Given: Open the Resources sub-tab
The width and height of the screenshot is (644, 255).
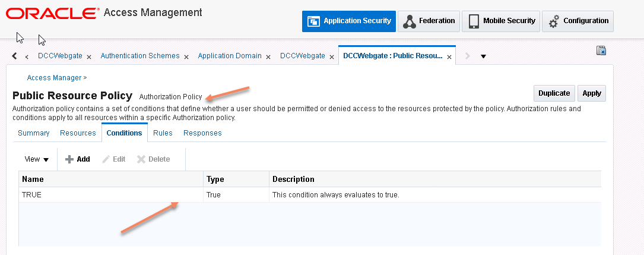Looking at the screenshot, I should tap(78, 133).
